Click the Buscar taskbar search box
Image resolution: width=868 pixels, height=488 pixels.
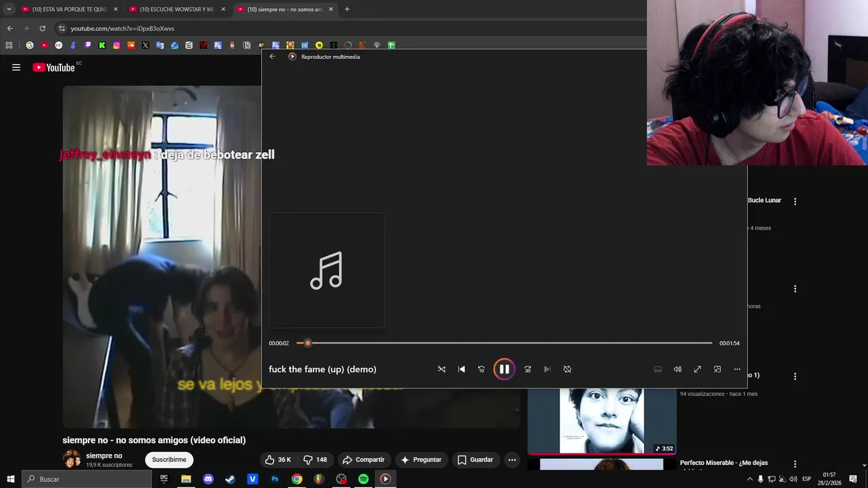coord(87,479)
